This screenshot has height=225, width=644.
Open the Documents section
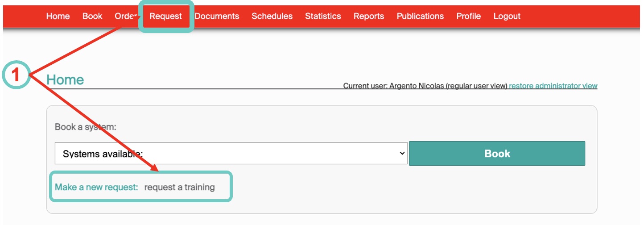[217, 16]
